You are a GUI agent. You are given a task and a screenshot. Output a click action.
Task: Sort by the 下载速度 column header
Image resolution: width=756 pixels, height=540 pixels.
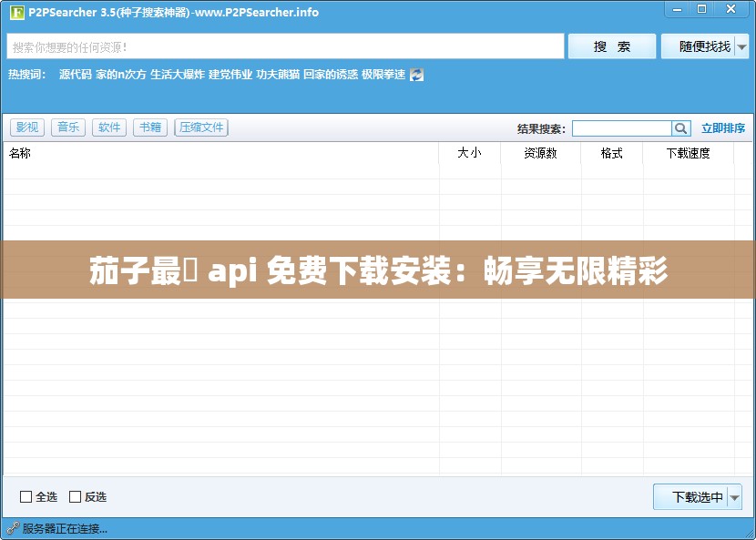(x=689, y=153)
